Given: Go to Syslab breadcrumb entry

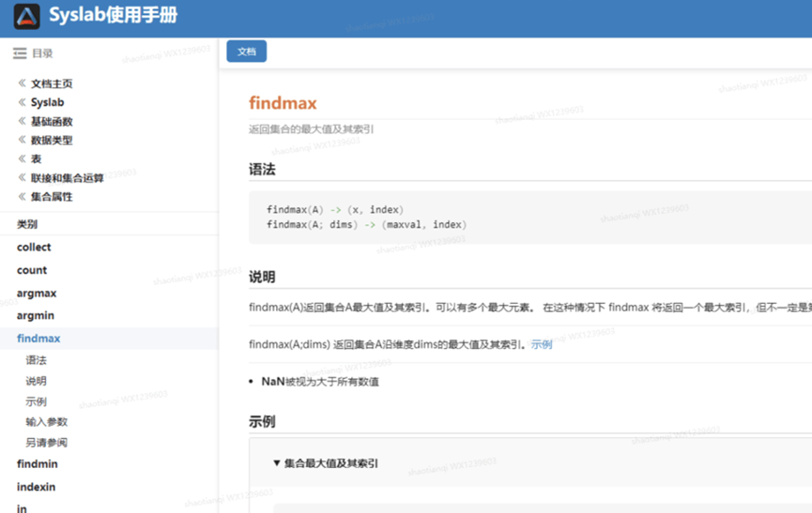Looking at the screenshot, I should [x=47, y=102].
